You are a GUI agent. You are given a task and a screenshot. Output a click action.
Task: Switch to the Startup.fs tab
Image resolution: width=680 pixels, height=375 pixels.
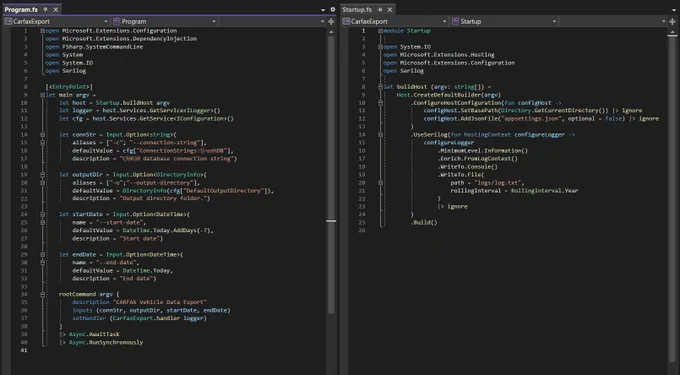tap(357, 10)
